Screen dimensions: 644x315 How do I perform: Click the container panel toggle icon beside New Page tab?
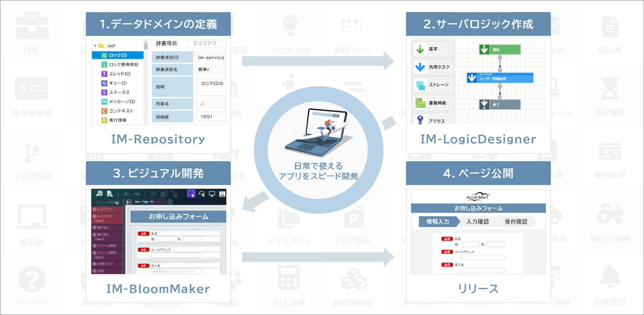pyautogui.click(x=129, y=202)
